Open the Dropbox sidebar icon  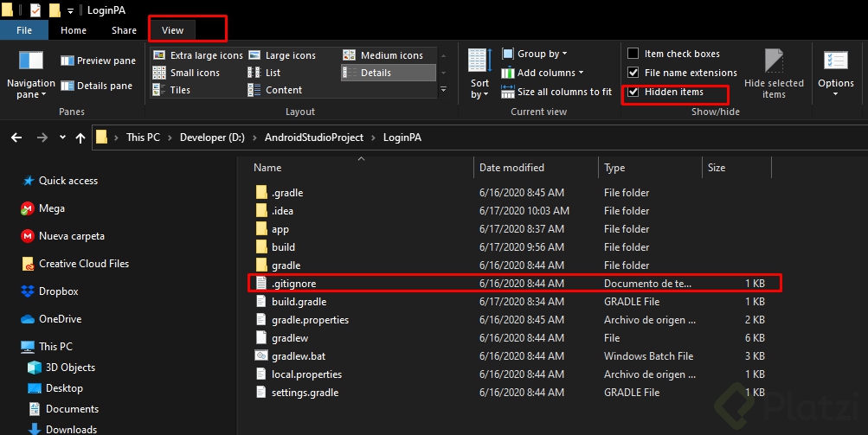pos(28,291)
